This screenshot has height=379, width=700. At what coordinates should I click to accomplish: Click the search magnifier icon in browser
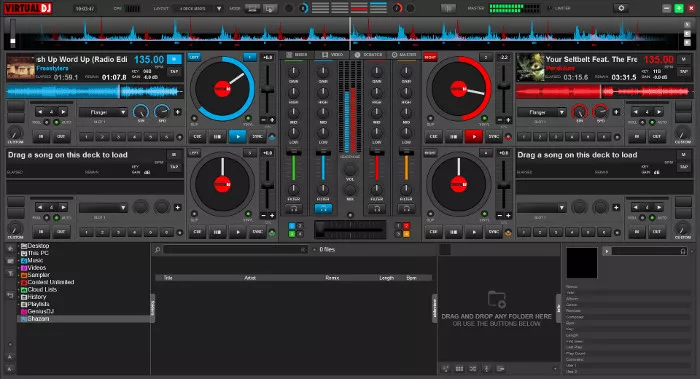158,250
